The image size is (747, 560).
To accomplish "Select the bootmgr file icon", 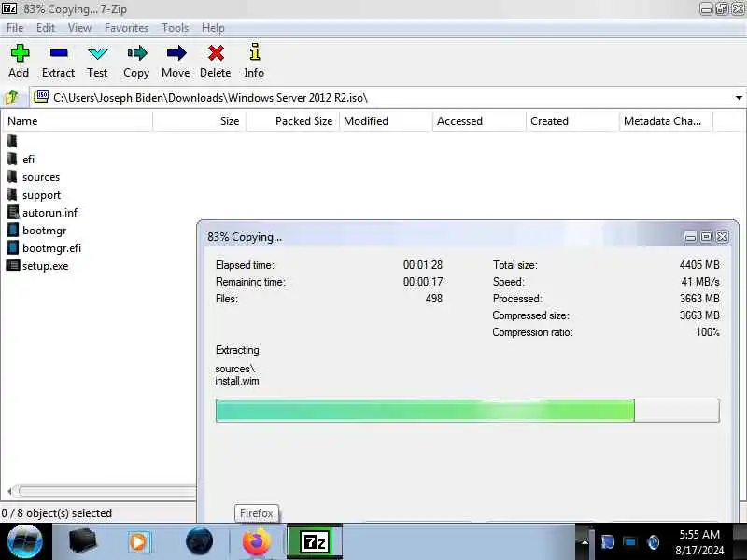I will coord(13,230).
